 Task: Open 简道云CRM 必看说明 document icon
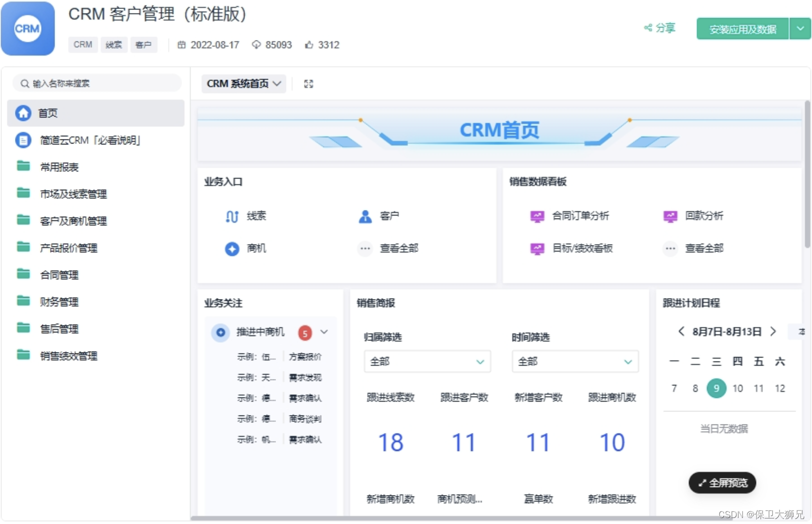(23, 140)
